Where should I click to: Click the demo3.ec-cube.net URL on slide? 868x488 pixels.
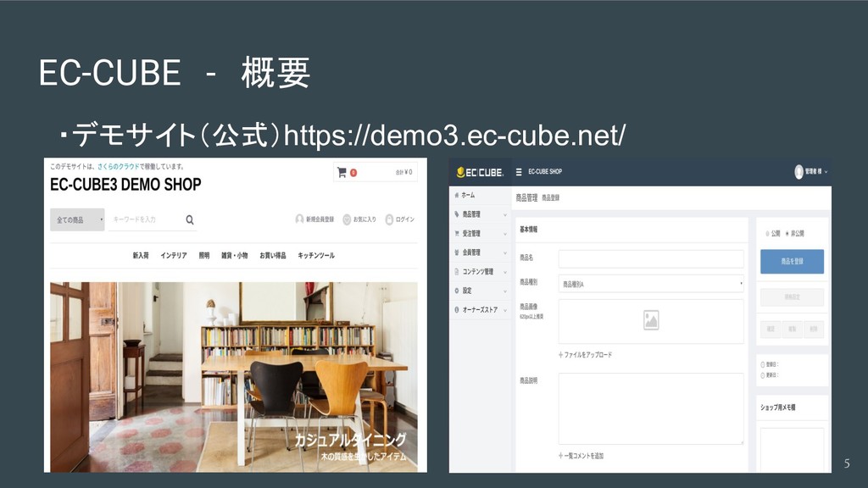[454, 136]
